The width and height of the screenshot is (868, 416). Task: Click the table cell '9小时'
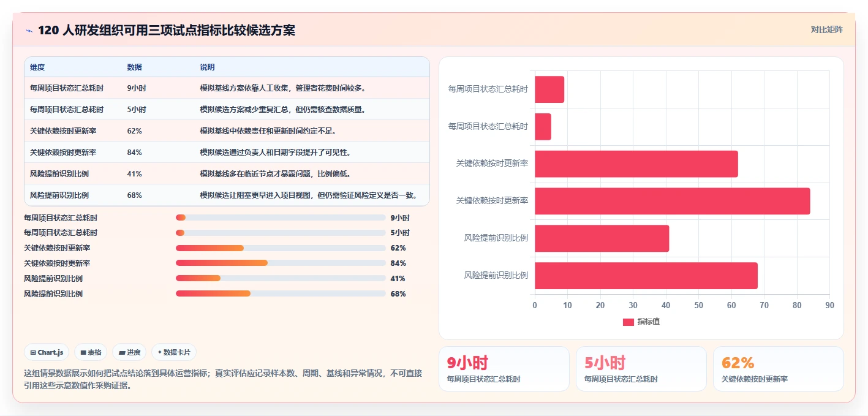click(136, 88)
